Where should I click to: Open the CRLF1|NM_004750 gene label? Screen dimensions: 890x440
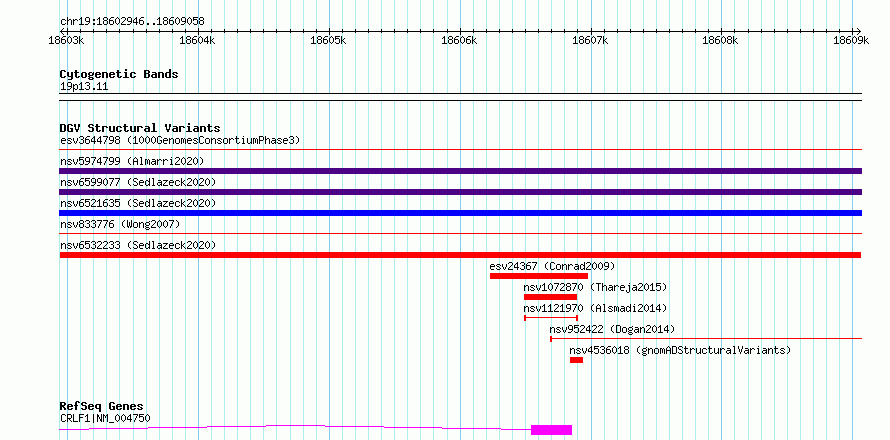click(x=105, y=419)
